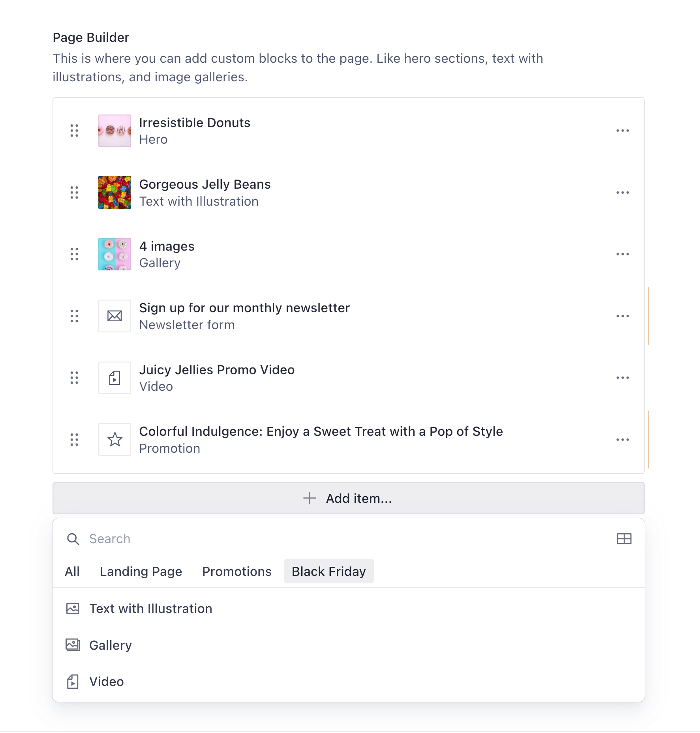Grab the drag handle for Irresistible Donuts
The height and width of the screenshot is (733, 700).
(74, 131)
